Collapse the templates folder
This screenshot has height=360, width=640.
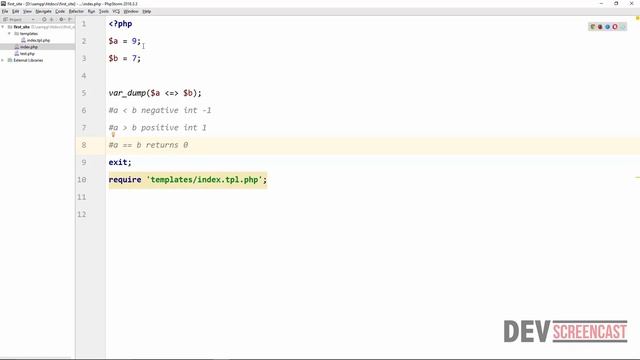pyautogui.click(x=9, y=33)
